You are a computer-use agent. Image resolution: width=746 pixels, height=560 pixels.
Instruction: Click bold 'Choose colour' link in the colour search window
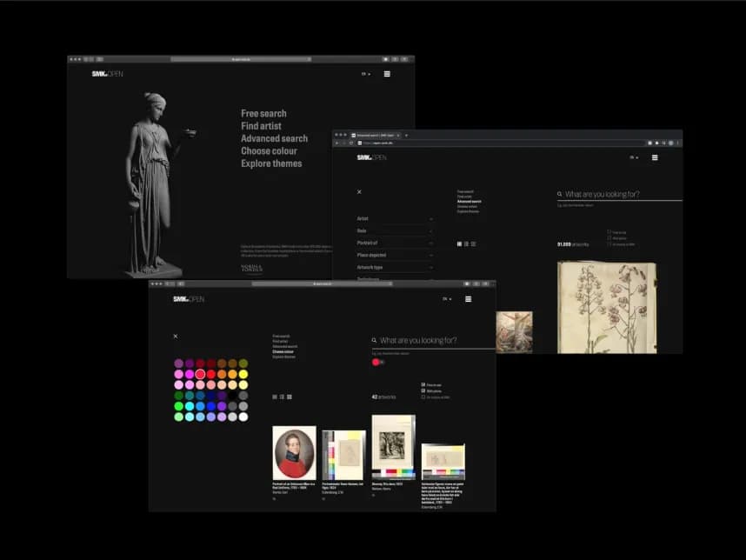(x=283, y=351)
